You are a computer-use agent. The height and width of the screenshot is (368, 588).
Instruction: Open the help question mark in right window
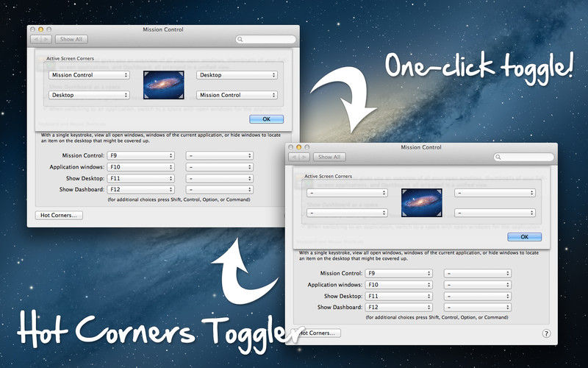tap(546, 333)
